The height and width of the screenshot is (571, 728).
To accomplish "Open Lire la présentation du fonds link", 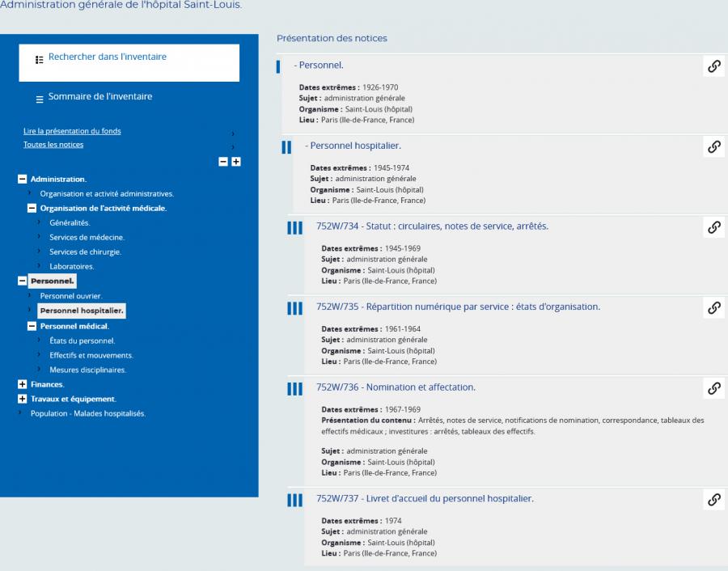I will [x=72, y=131].
